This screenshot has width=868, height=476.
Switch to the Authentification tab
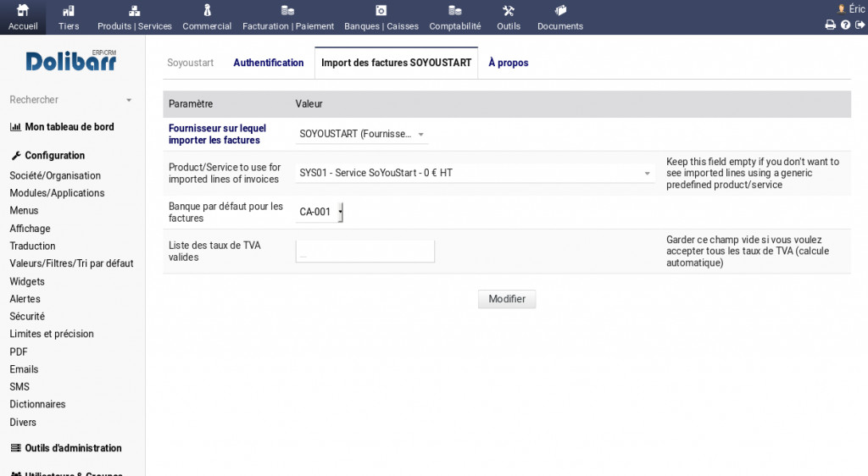point(269,63)
